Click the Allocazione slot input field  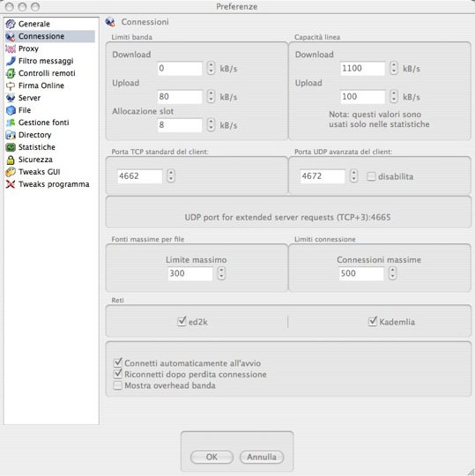[x=180, y=125]
